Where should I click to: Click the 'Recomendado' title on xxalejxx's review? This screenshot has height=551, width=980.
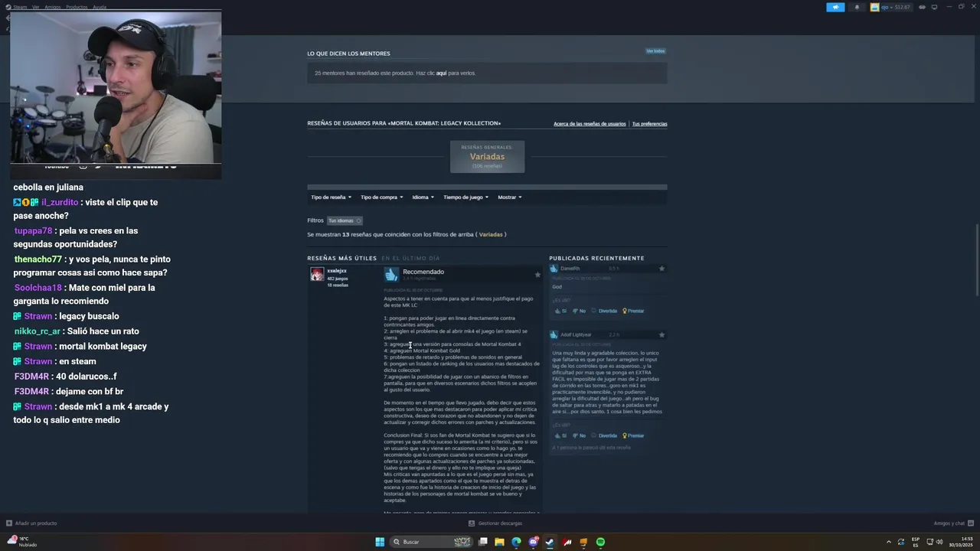423,272
